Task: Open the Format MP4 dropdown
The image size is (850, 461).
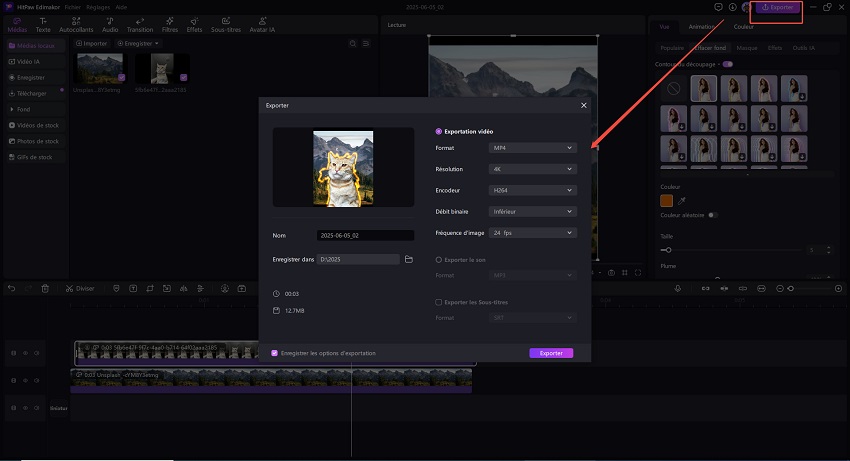Action: [532, 148]
